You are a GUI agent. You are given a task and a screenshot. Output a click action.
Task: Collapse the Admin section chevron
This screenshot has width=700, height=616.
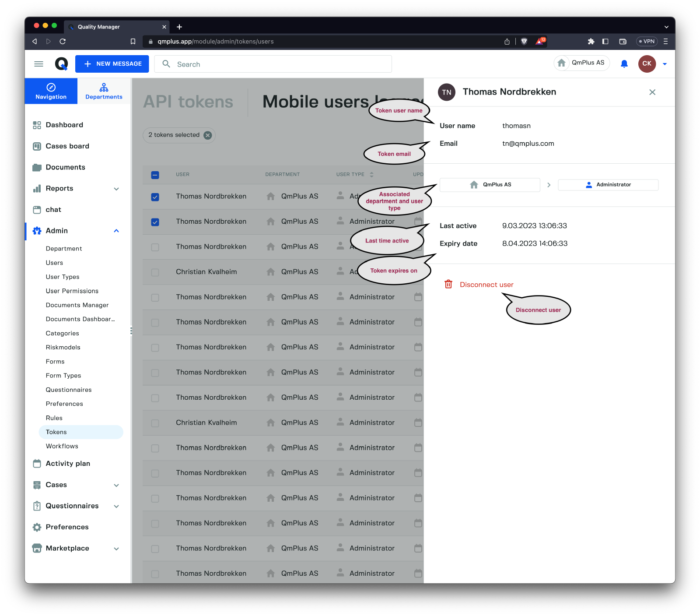click(116, 231)
